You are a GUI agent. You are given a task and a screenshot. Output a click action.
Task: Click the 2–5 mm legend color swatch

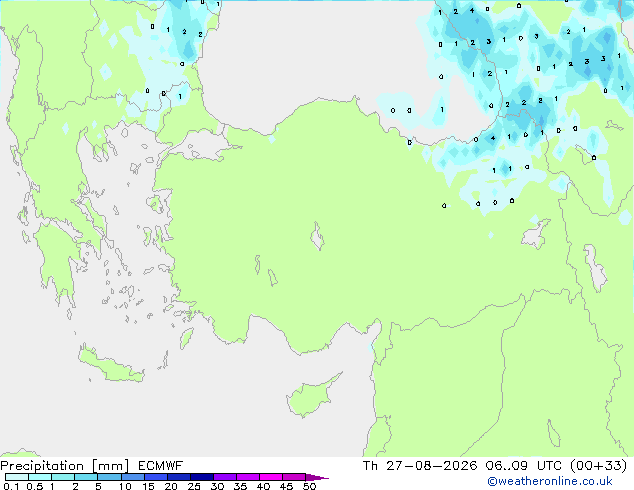pyautogui.click(x=86, y=477)
